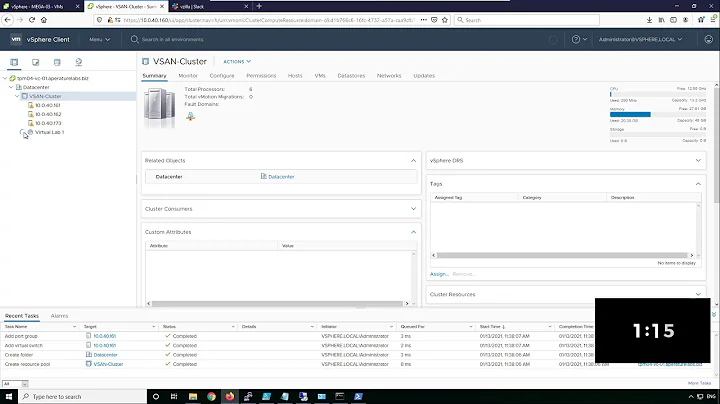Switch to the Alarms tab in bottom panel
The height and width of the screenshot is (404, 720).
[x=59, y=316]
